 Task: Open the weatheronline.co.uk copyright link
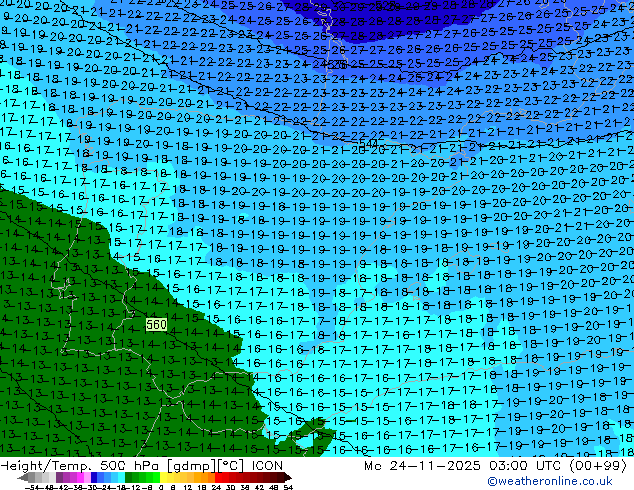tap(550, 481)
